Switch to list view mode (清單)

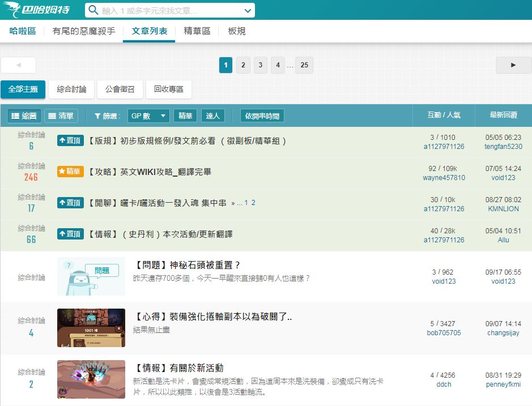click(61, 116)
